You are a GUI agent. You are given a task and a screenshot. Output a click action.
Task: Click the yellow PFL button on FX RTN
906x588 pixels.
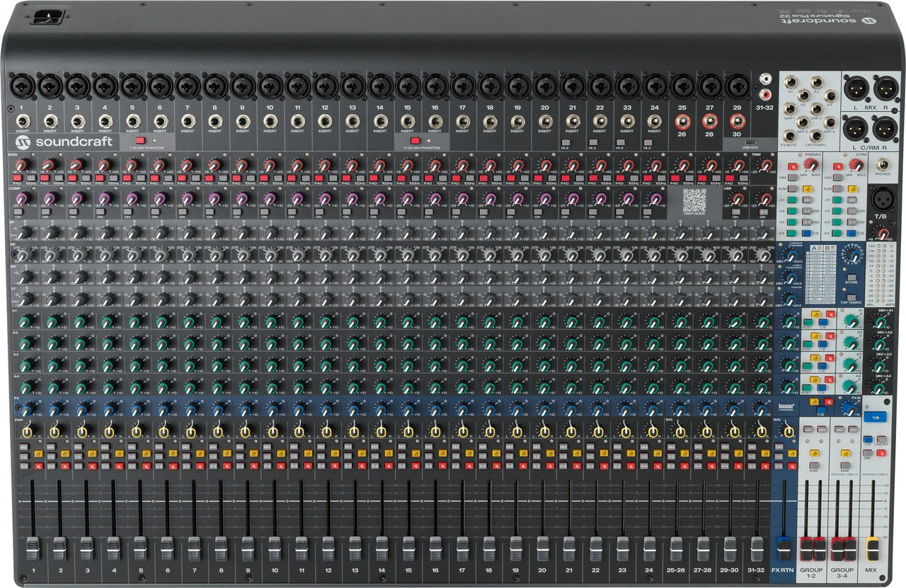click(x=792, y=453)
